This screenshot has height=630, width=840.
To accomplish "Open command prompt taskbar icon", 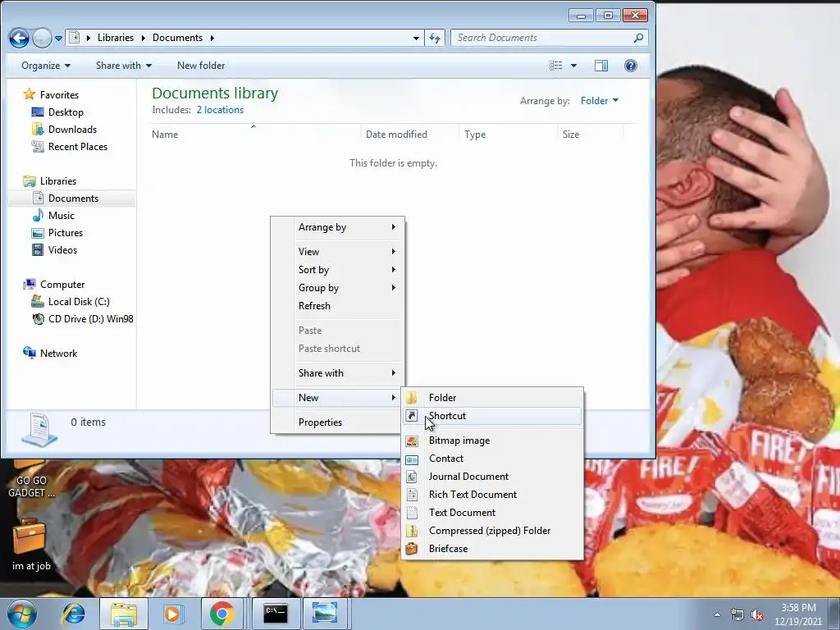I will tap(276, 614).
